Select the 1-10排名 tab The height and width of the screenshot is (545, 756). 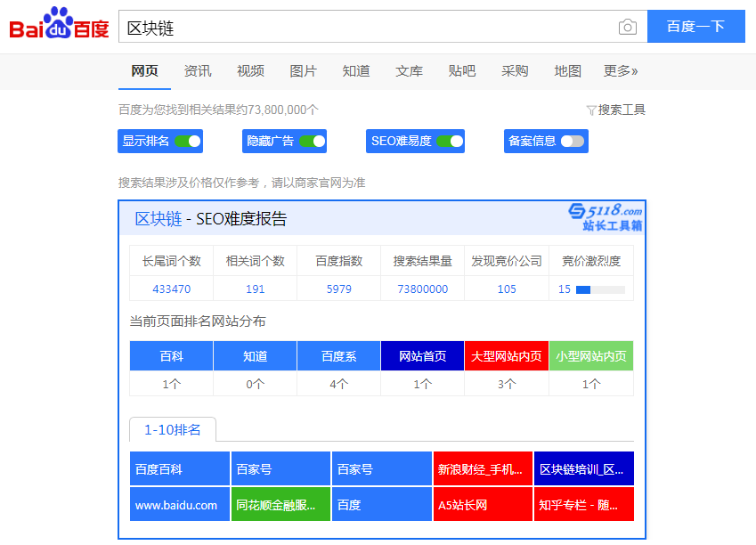(173, 429)
